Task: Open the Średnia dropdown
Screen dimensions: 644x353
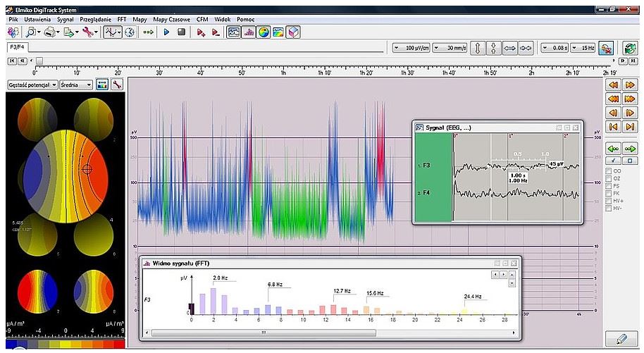Action: 76,85
